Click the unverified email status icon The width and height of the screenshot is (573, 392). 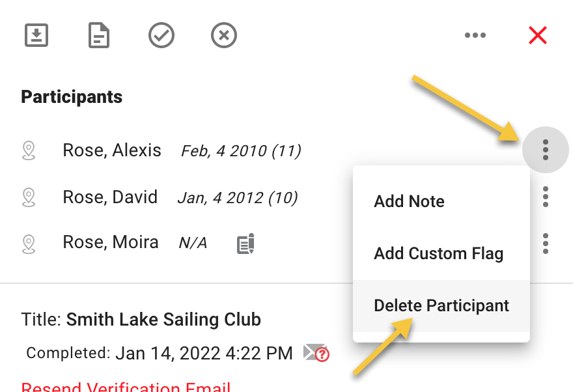(x=316, y=352)
